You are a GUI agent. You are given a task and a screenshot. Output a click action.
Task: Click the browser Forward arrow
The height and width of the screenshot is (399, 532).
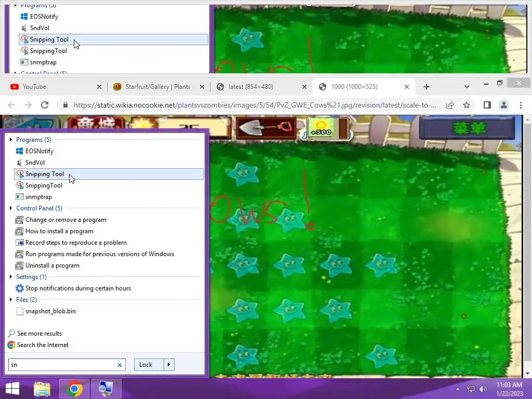pyautogui.click(x=28, y=105)
